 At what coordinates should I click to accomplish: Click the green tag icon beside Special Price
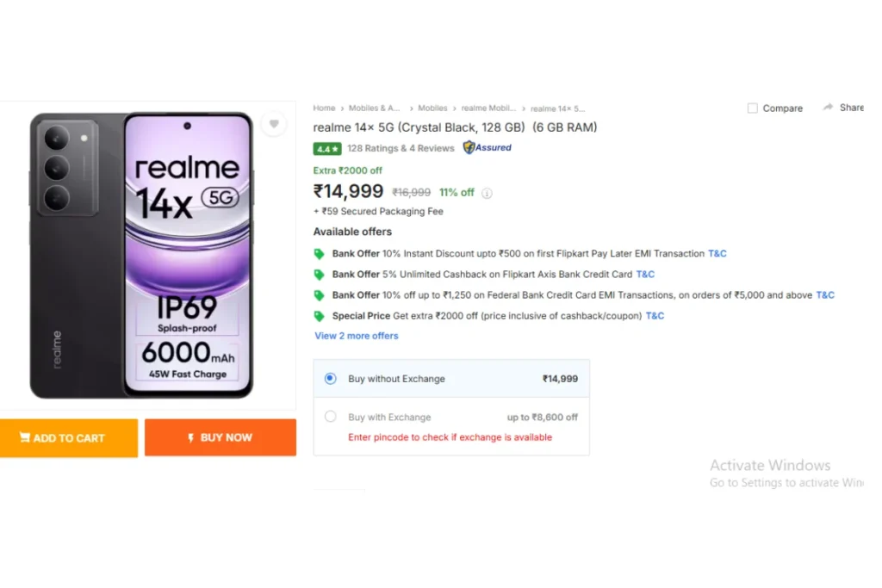[x=319, y=317]
